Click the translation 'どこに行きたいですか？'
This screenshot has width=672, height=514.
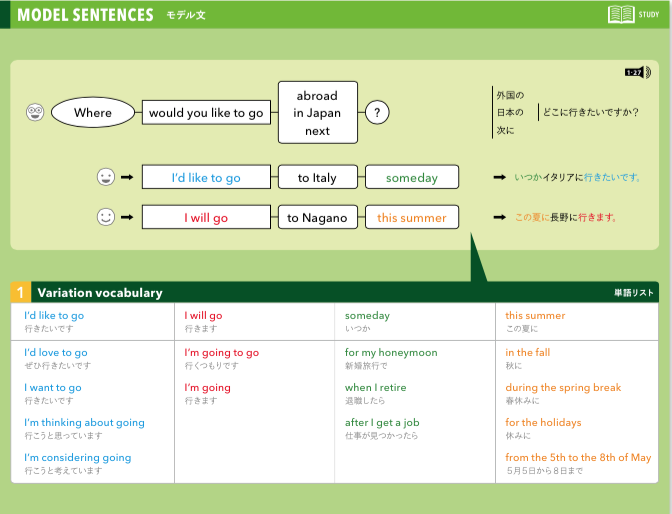[x=591, y=112]
